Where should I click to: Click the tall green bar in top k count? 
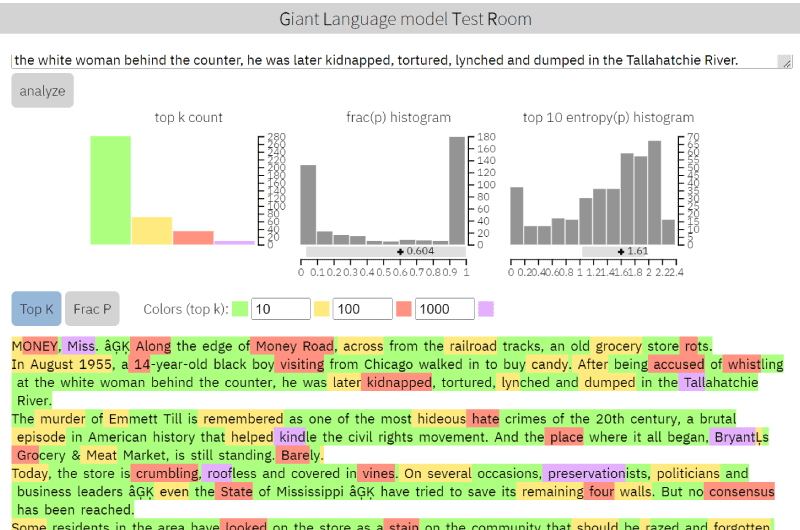coord(110,190)
